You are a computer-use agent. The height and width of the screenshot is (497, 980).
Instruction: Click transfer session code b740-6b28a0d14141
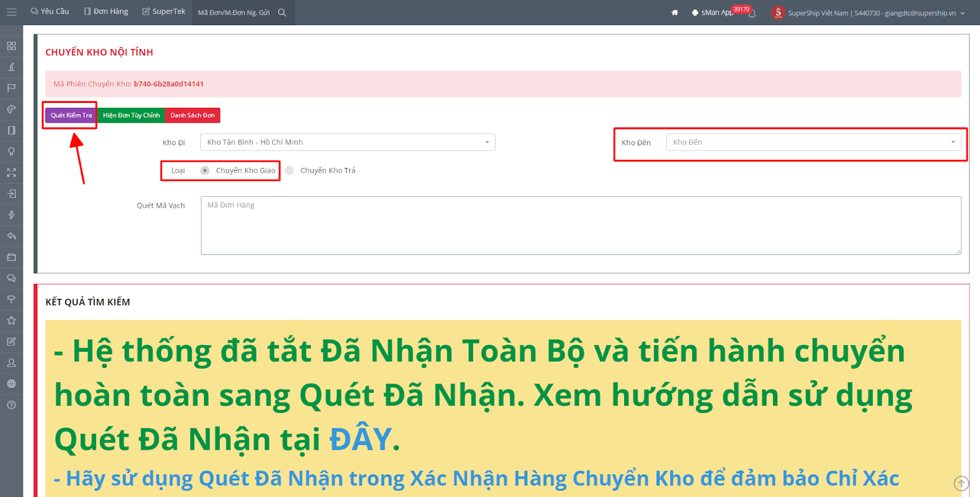pyautogui.click(x=168, y=84)
